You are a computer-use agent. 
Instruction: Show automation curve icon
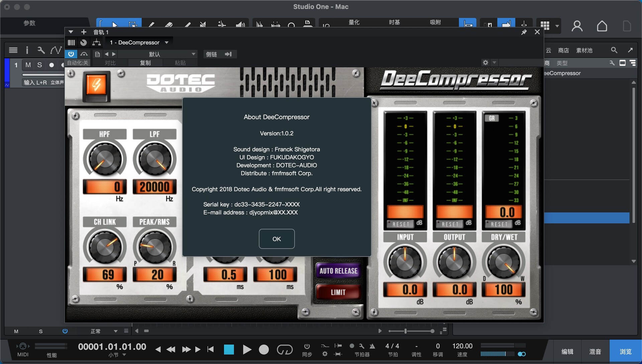pyautogui.click(x=56, y=50)
